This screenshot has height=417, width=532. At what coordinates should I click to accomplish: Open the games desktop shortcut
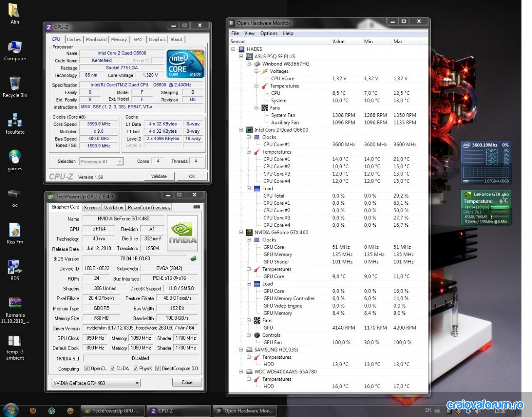point(15,160)
